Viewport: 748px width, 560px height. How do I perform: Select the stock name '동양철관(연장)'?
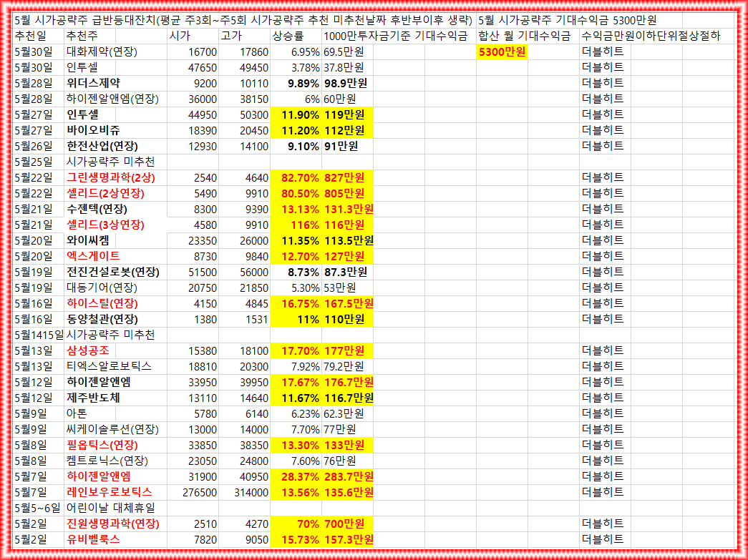(102, 319)
